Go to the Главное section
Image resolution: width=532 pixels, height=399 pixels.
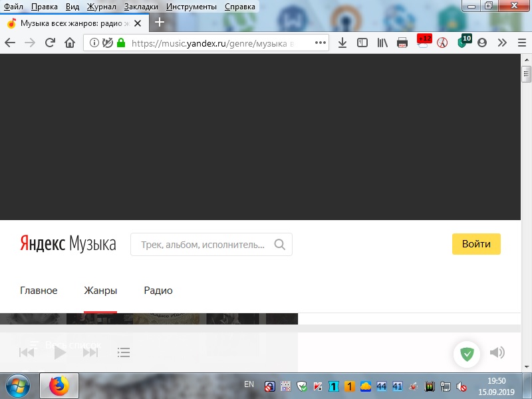tap(39, 291)
